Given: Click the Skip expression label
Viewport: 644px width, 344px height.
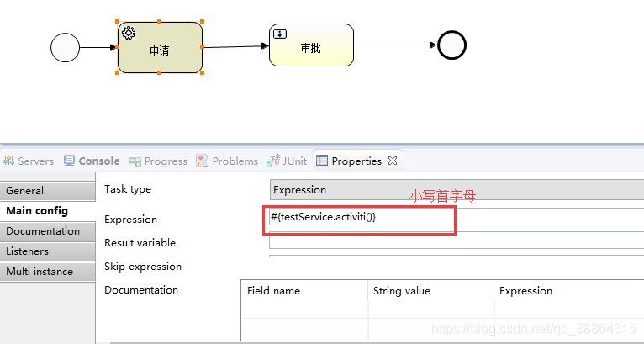Looking at the screenshot, I should pos(143,267).
